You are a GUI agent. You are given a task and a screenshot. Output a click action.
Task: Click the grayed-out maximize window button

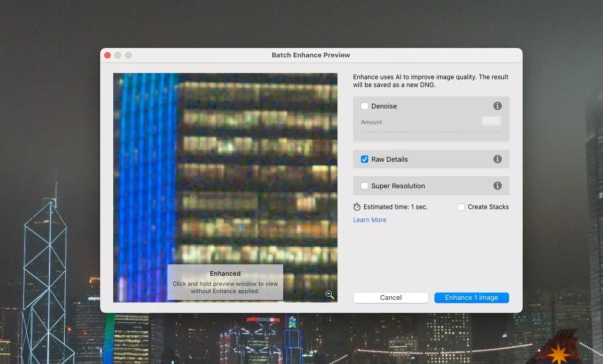click(128, 55)
